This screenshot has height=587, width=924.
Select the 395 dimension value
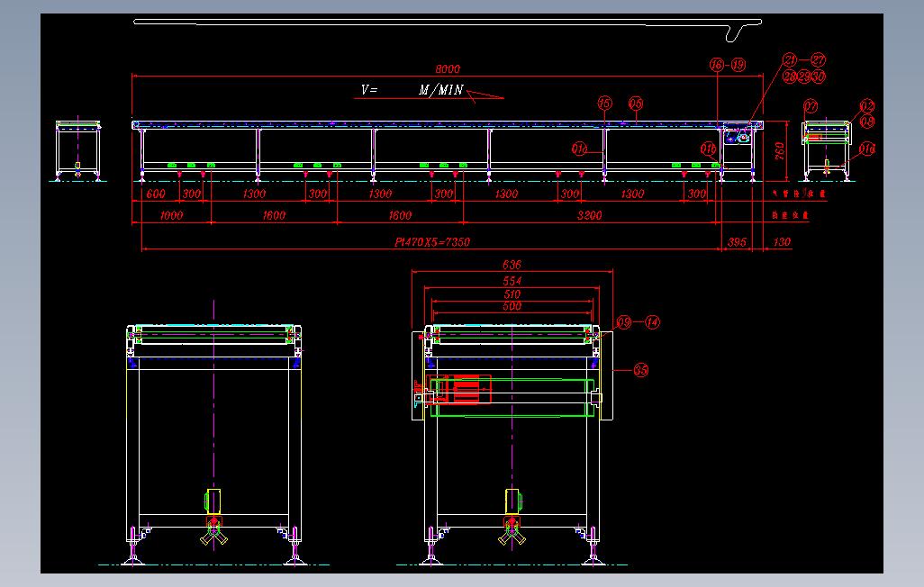tap(737, 241)
